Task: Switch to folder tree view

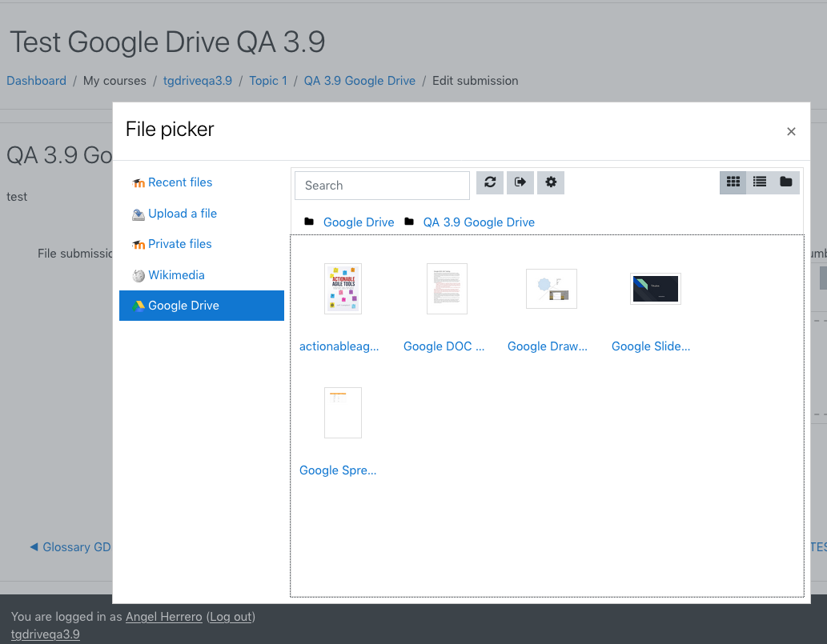Action: (786, 182)
